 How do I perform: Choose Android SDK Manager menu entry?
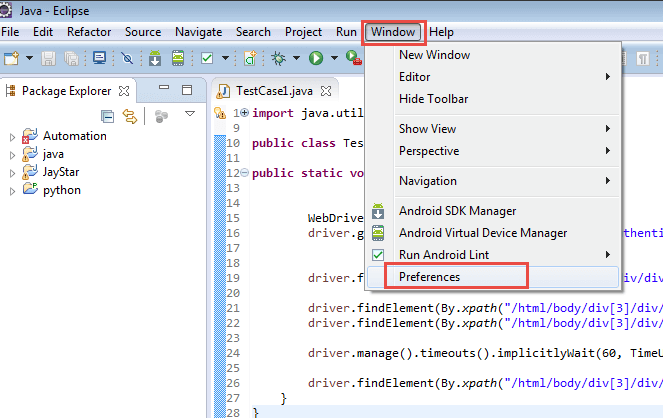click(x=493, y=211)
